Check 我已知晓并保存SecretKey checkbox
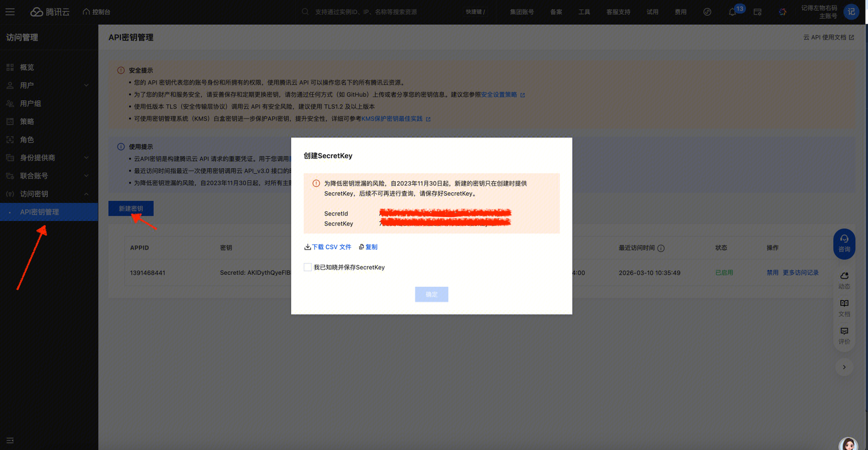 (x=308, y=267)
